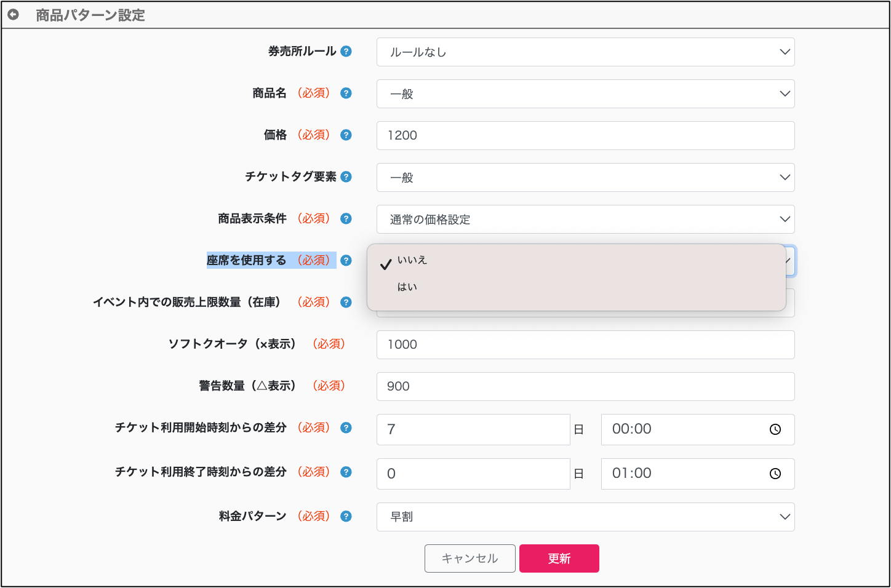The width and height of the screenshot is (891, 588).
Task: Focus the 警告数量 field showing 900
Action: click(x=585, y=386)
